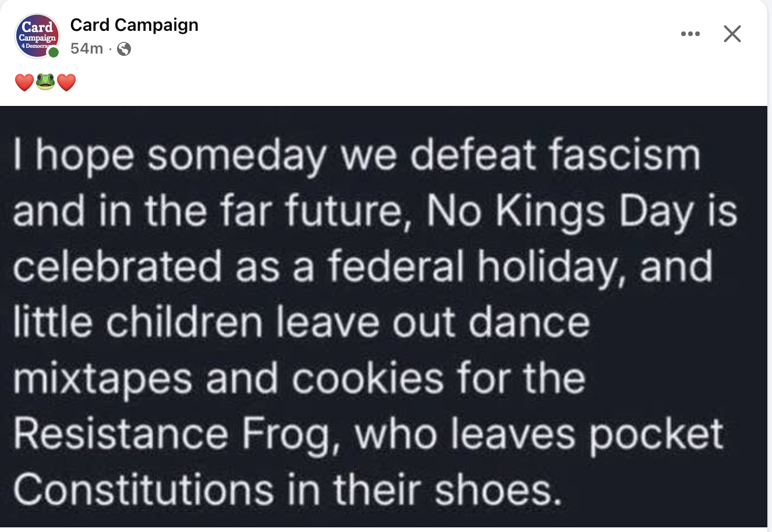Click the green online status dot
Viewport: 772px width, 532px height.
54,53
